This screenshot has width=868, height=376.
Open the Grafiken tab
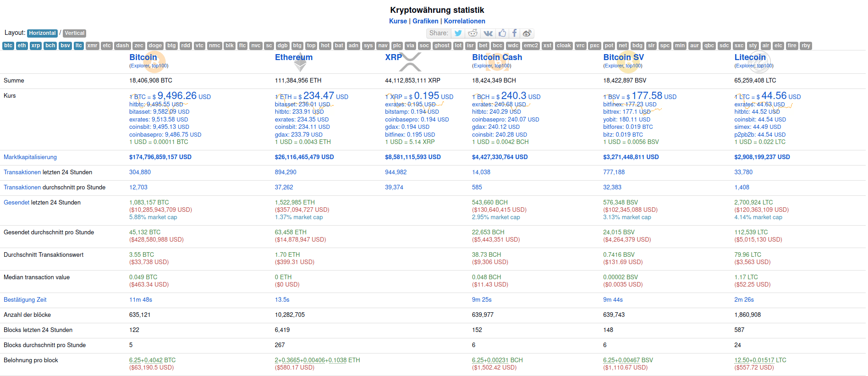[425, 21]
